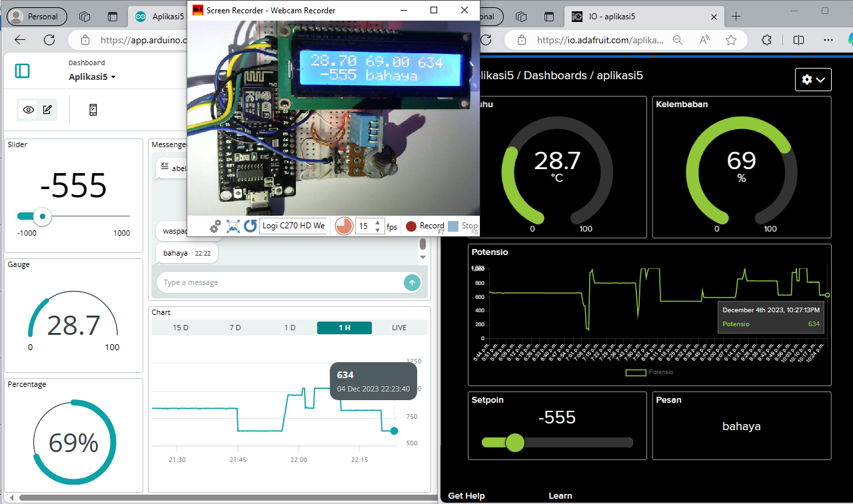
Task: Add Adafruit page to favorites star
Action: 731,40
